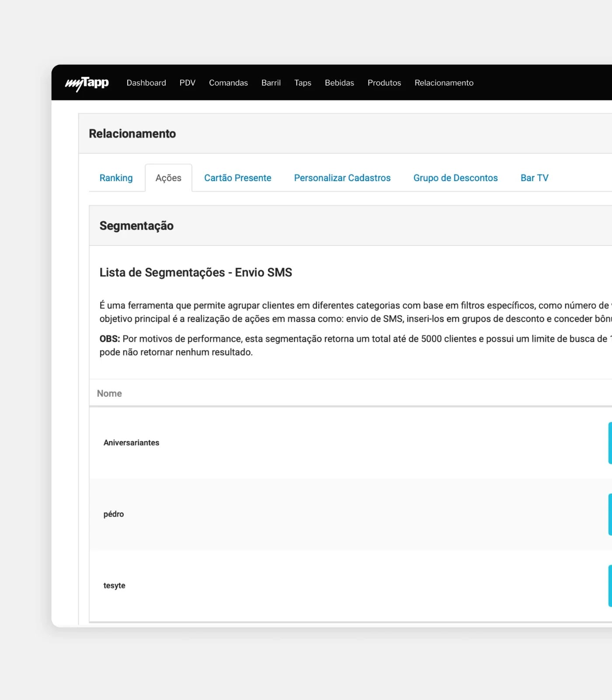
Task: Open the Grupo de Descontos tab
Action: tap(456, 178)
